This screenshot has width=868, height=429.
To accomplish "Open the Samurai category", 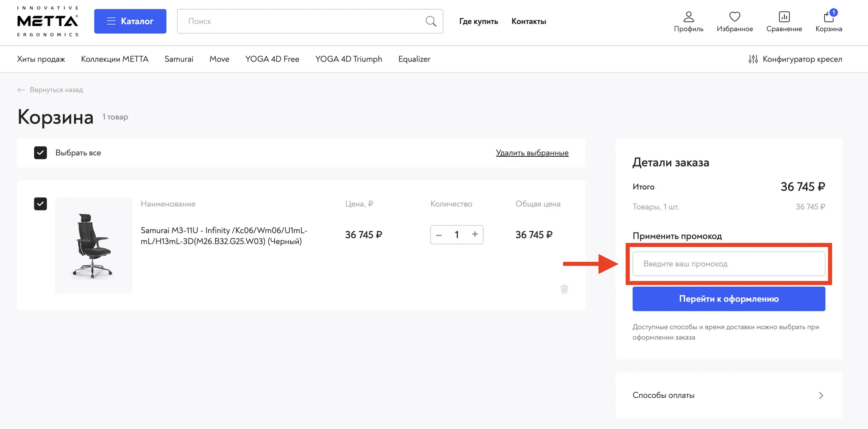I will pos(179,59).
